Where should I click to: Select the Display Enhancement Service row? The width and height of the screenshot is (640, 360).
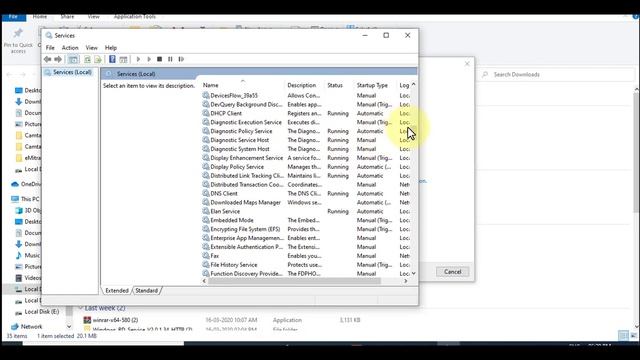[x=306, y=158]
